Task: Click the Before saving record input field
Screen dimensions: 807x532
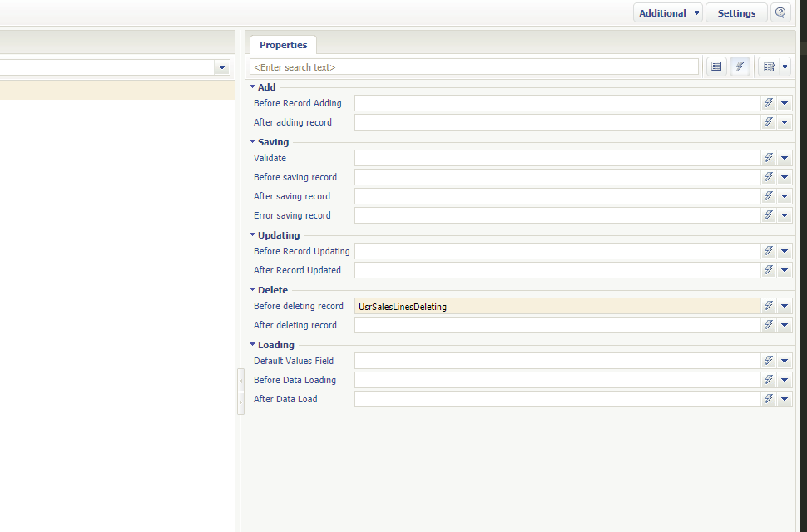Action: point(557,177)
